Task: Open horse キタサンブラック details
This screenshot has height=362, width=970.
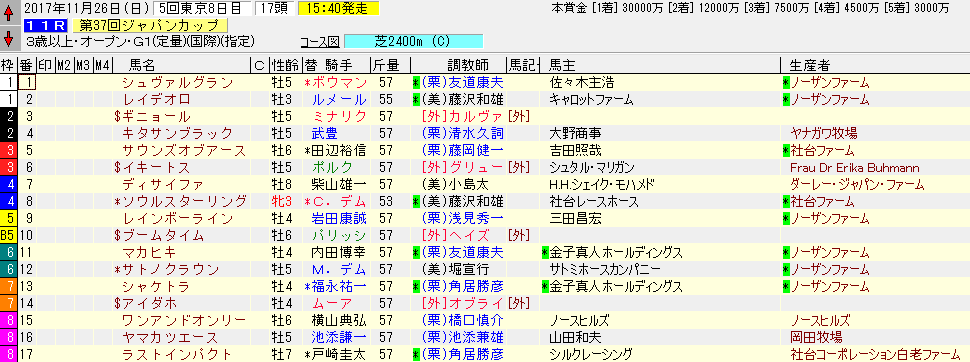Action: (x=178, y=134)
